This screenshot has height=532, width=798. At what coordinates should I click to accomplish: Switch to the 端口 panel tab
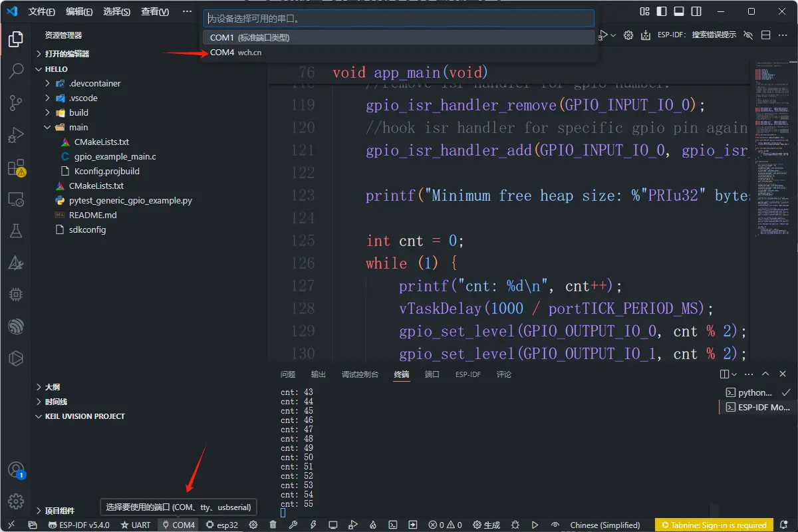432,374
